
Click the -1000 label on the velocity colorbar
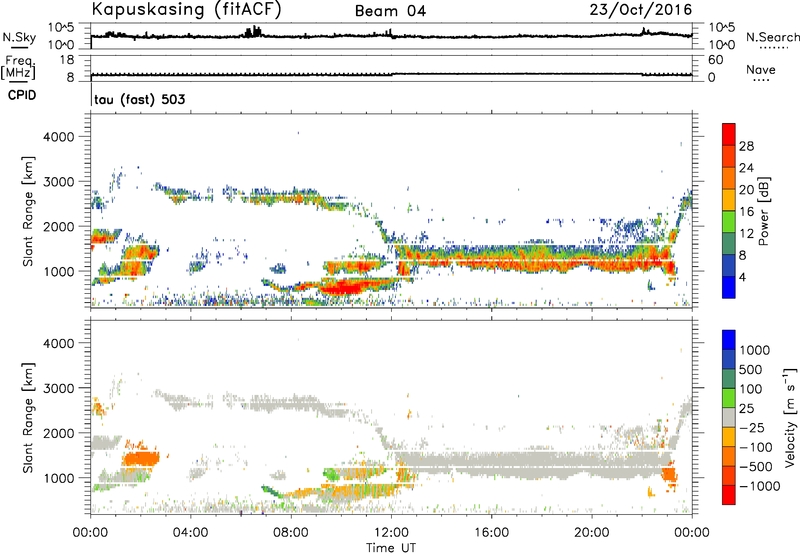[x=760, y=486]
